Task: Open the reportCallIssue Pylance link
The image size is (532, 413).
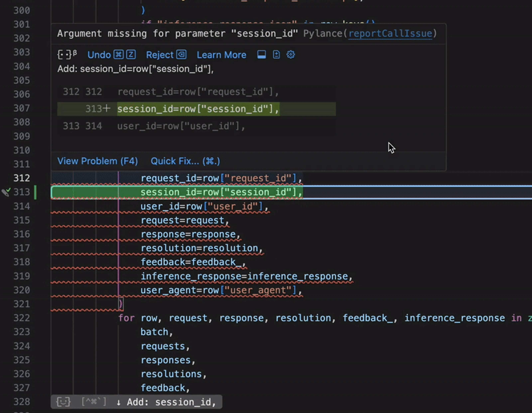Action: (x=390, y=33)
